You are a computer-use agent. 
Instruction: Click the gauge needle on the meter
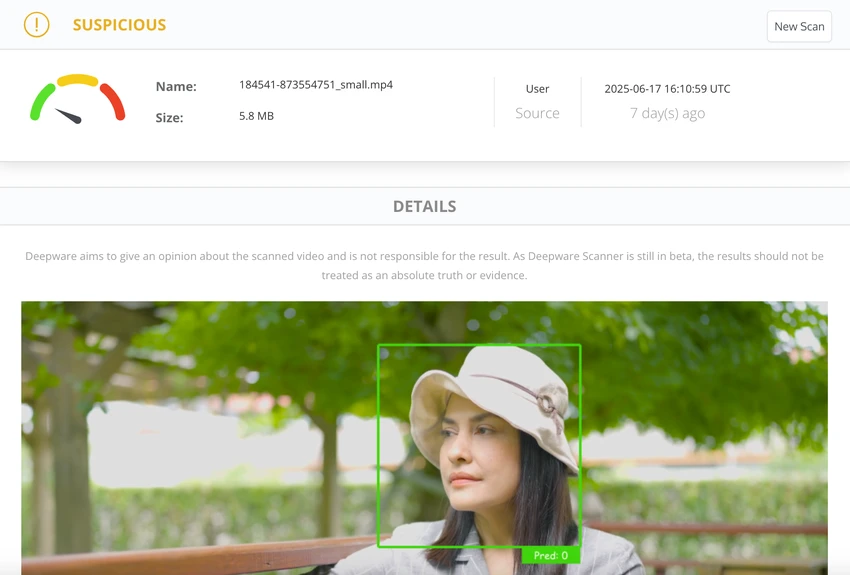coord(69,116)
